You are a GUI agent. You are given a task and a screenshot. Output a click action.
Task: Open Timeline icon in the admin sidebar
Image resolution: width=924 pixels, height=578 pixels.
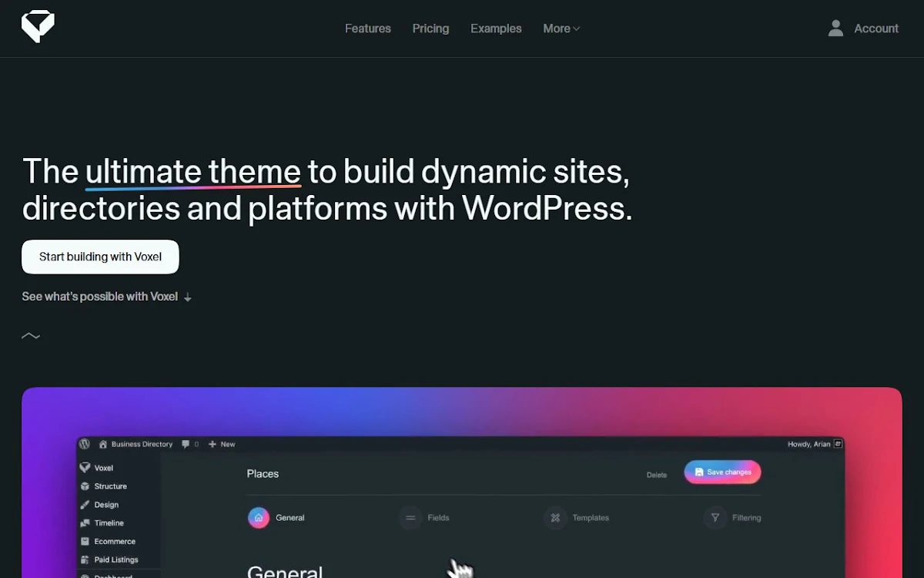(85, 523)
